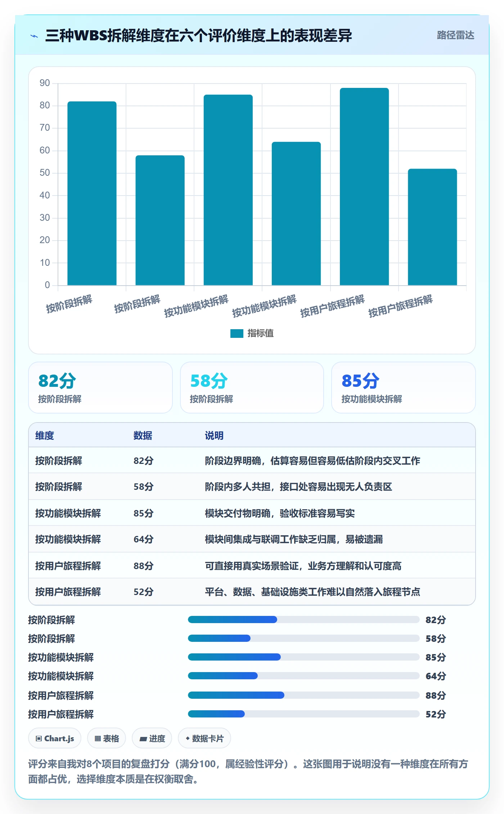
Task: Click the progress bar showing 58分
Action: (x=304, y=638)
